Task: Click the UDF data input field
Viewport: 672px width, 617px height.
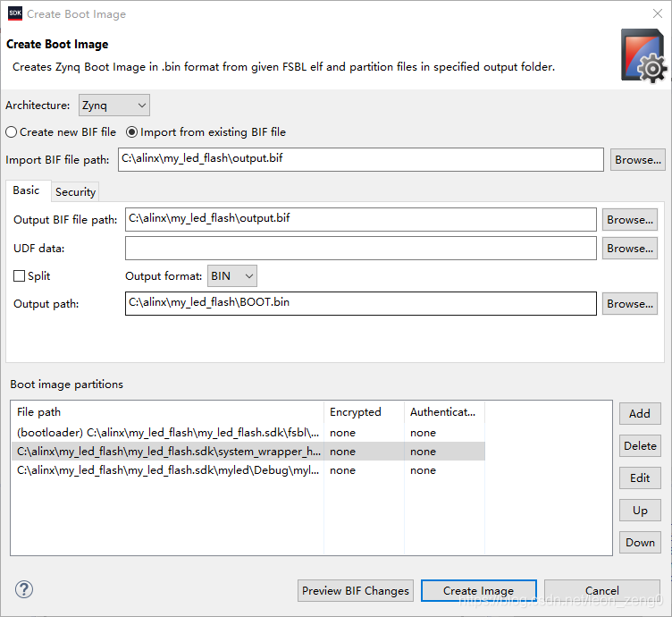Action: [360, 248]
